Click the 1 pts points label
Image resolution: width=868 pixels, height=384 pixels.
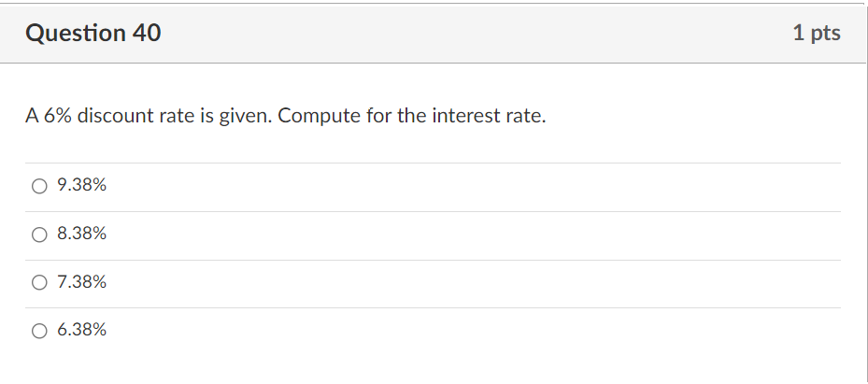tap(816, 34)
